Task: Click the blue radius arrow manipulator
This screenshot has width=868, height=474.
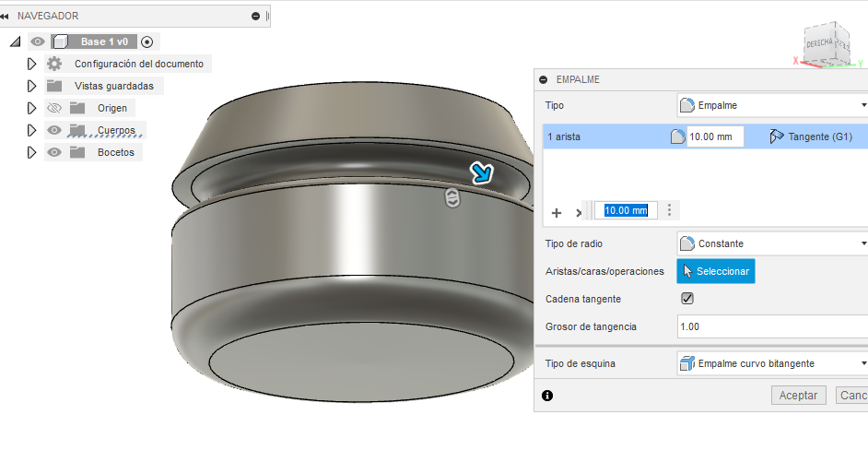Action: point(481,172)
